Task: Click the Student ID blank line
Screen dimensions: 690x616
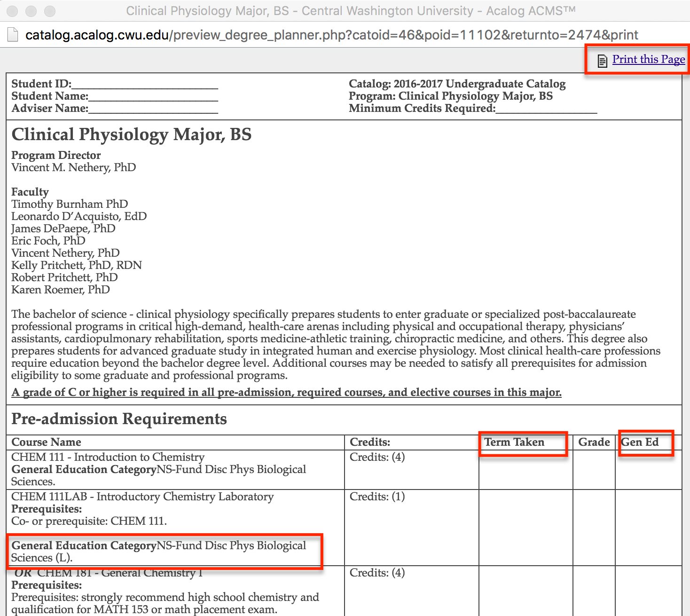Action: (x=145, y=85)
